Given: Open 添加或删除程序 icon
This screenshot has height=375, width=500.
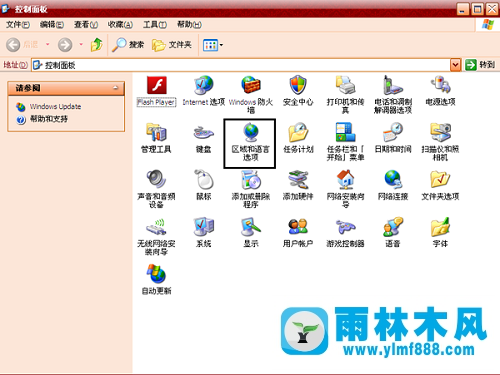Looking at the screenshot, I should (x=251, y=189).
